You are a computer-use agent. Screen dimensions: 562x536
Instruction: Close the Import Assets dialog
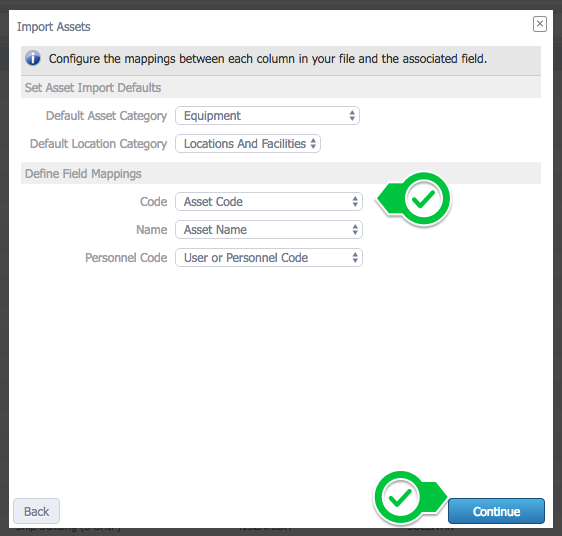[x=539, y=24]
